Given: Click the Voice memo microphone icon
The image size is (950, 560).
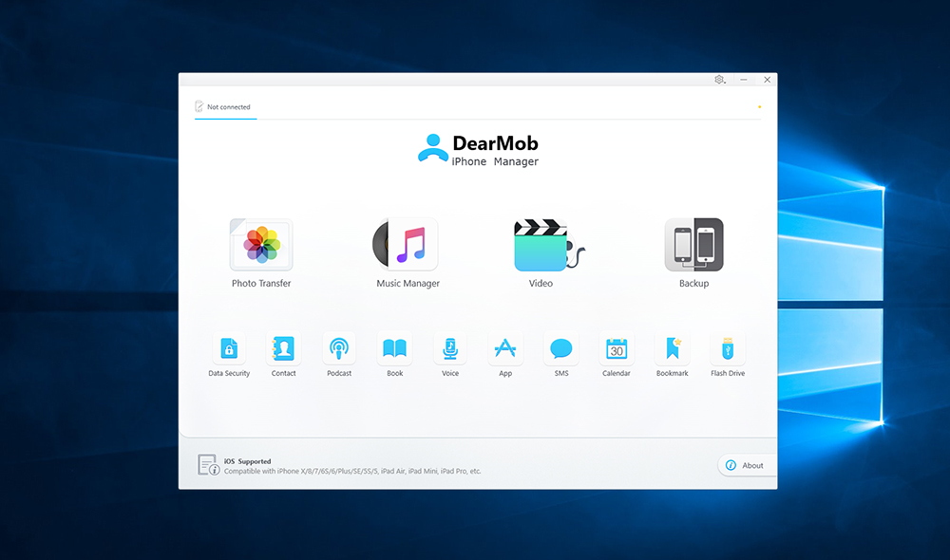Looking at the screenshot, I should click(x=450, y=348).
